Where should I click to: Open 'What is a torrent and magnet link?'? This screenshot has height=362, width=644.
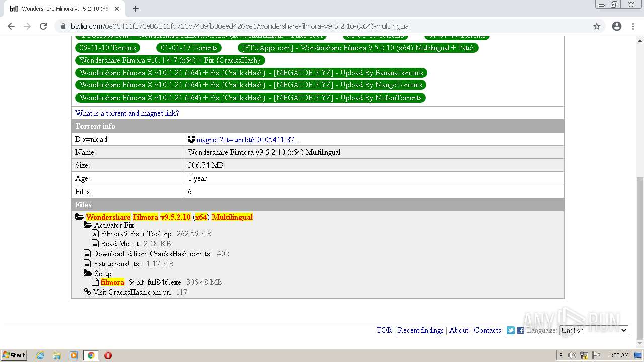pyautogui.click(x=127, y=113)
